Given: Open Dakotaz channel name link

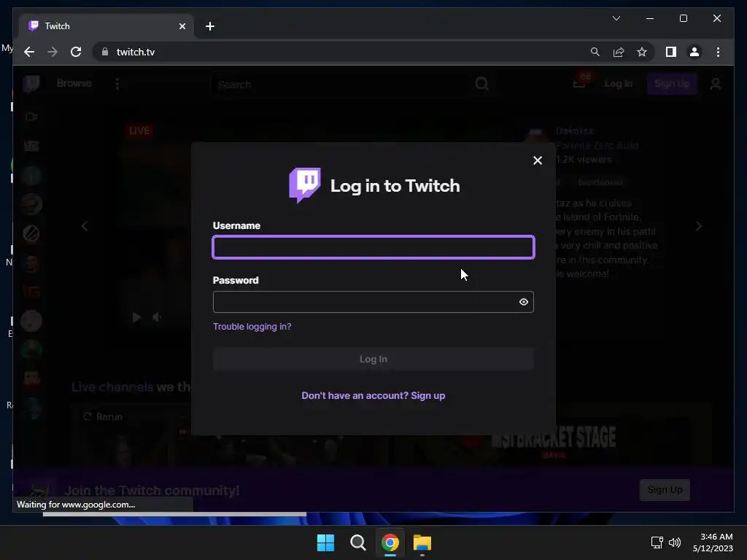Looking at the screenshot, I should click(575, 131).
